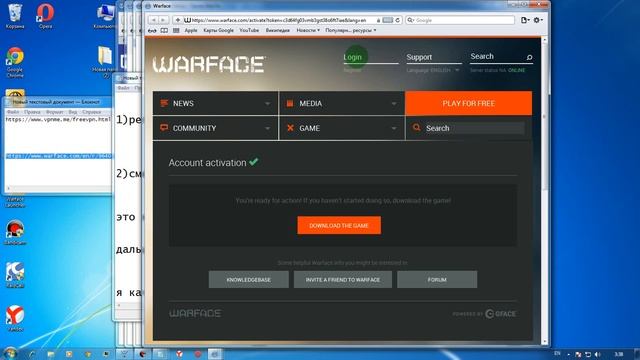Click the system tray clock
Screen dimensions: 640x360
pyautogui.click(x=619, y=354)
